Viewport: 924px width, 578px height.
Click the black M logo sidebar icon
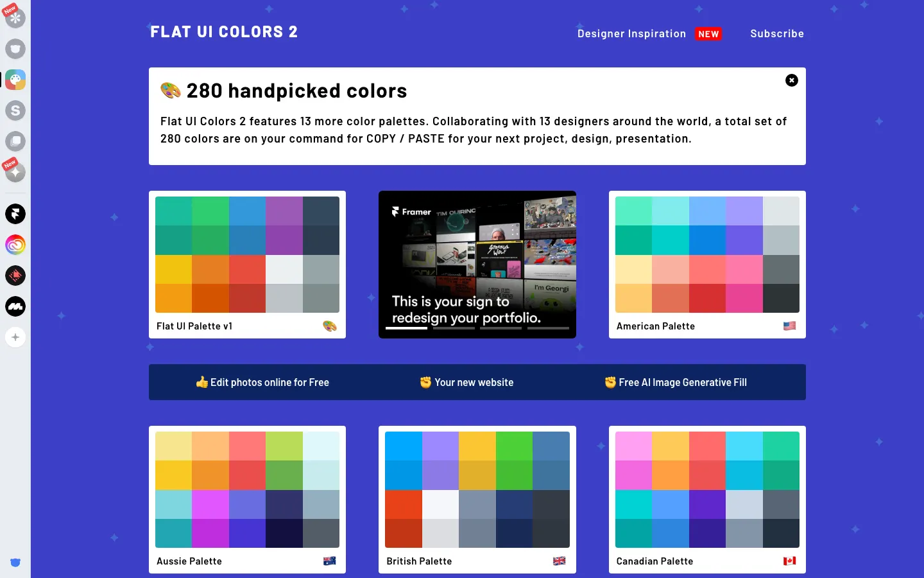pos(15,306)
